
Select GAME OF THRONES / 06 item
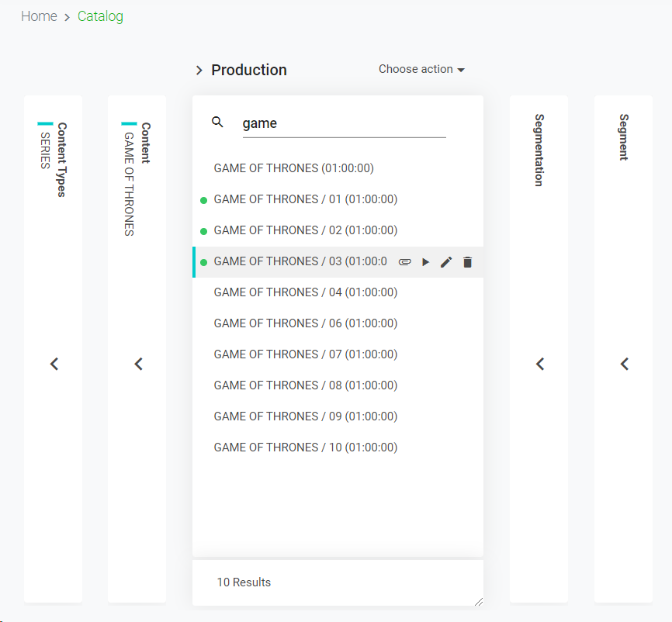[x=305, y=323]
